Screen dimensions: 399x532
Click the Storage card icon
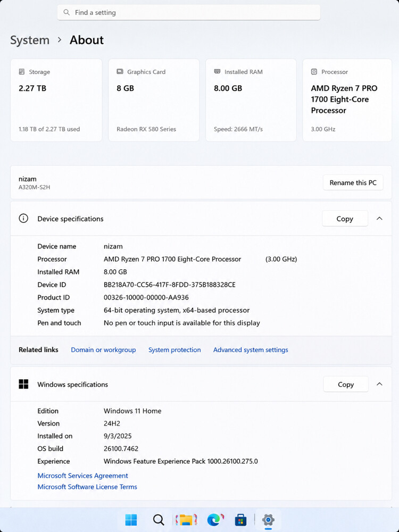click(x=22, y=72)
